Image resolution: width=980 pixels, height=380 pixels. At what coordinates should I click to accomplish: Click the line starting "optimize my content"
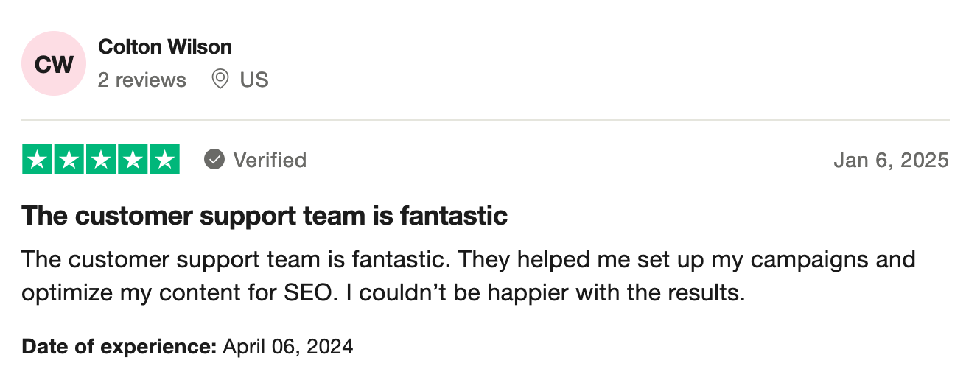point(384,293)
